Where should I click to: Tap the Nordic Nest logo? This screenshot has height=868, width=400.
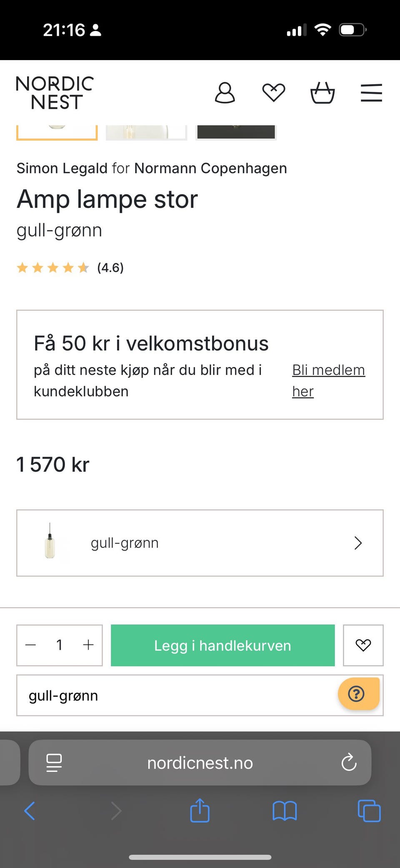55,93
